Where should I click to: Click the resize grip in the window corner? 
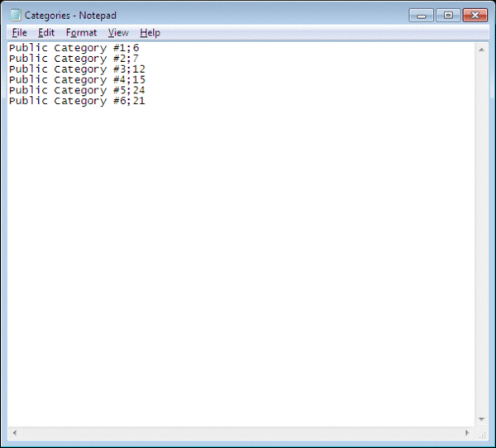point(482,434)
